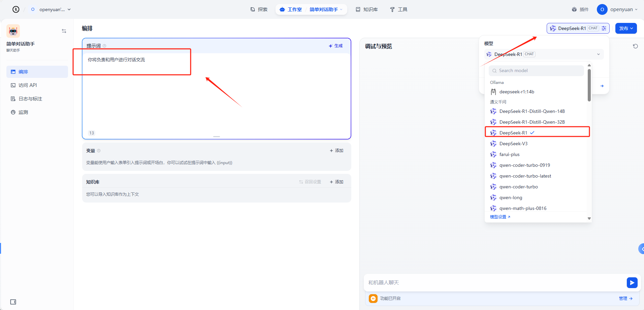Open 监测 monitoring in the sidebar
Image resolution: width=644 pixels, height=310 pixels.
click(37, 112)
